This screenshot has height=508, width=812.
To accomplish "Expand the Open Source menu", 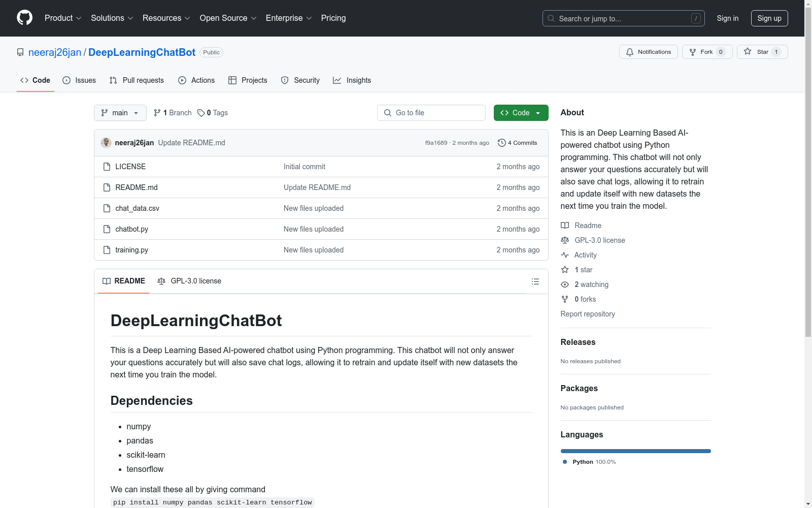I will tap(228, 18).
